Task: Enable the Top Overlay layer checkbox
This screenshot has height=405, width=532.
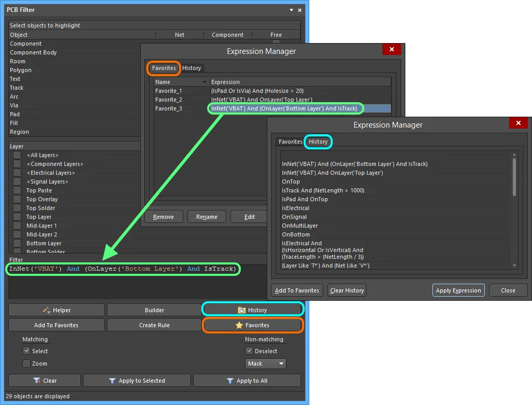Action: (x=17, y=199)
